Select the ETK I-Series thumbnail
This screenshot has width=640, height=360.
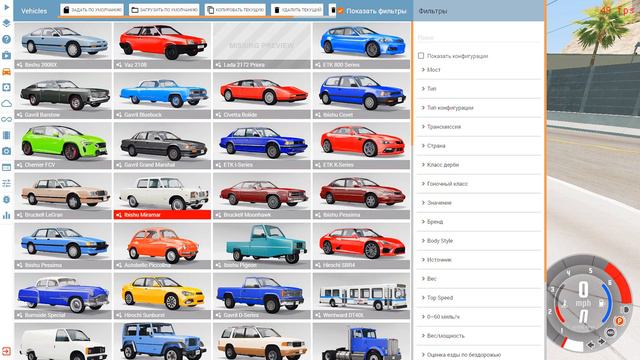(262, 145)
